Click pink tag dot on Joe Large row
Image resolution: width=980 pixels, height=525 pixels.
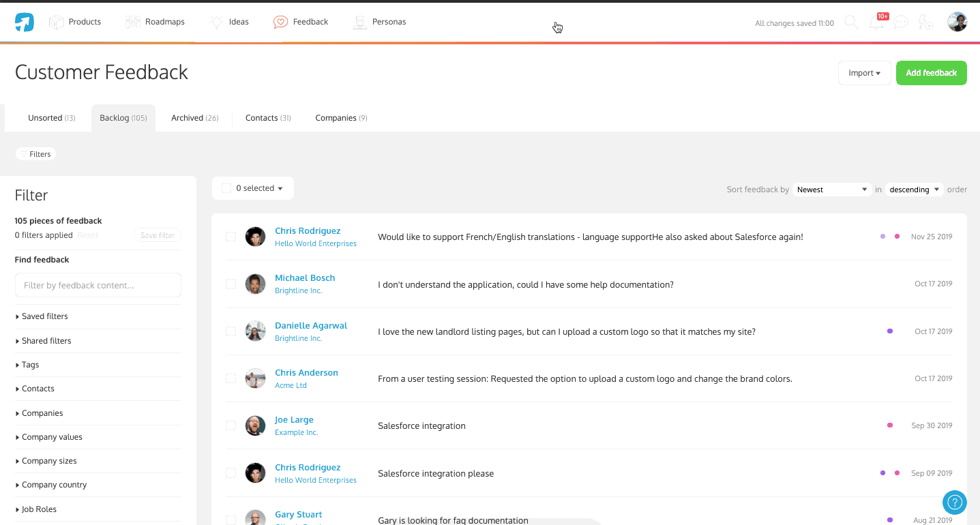pyautogui.click(x=890, y=425)
